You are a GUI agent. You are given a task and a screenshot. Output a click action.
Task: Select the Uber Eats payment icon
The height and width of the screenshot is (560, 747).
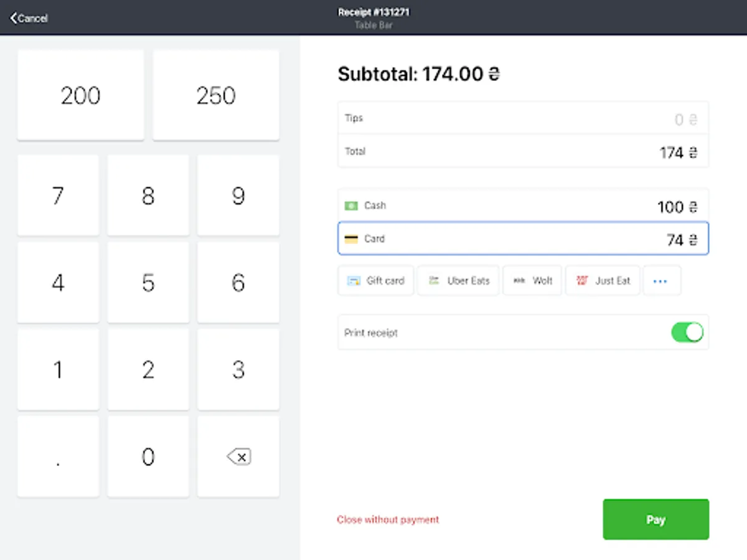[436, 281]
